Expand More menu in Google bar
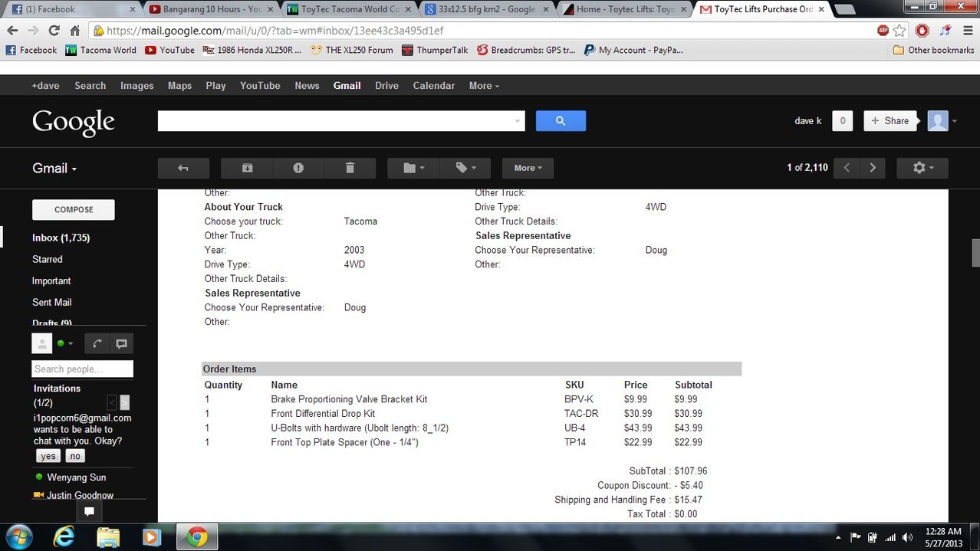 (484, 86)
